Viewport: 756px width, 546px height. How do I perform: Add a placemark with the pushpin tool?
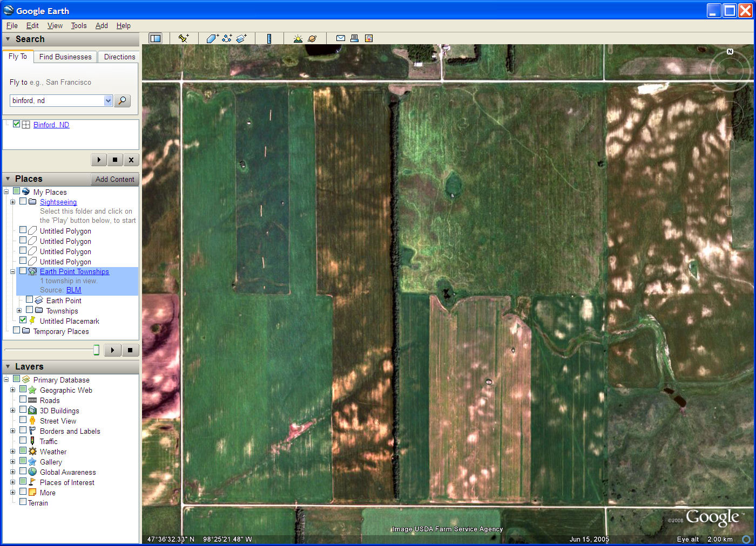coord(184,38)
